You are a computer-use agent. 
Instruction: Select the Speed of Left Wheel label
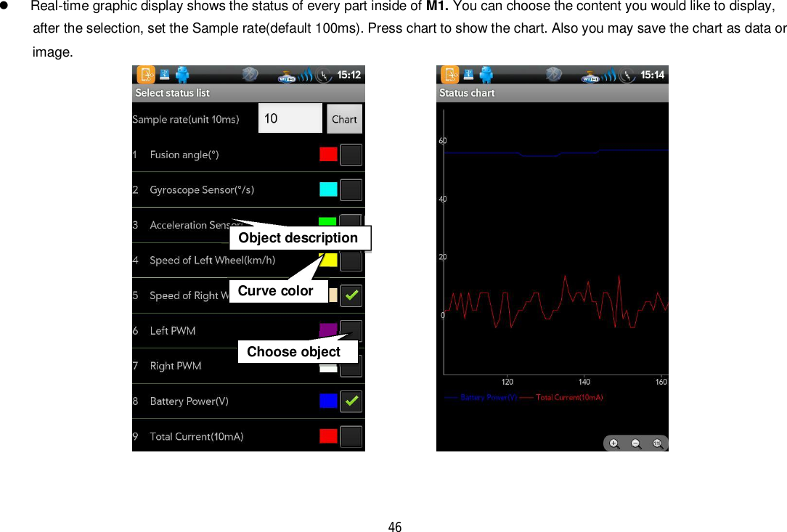212,261
